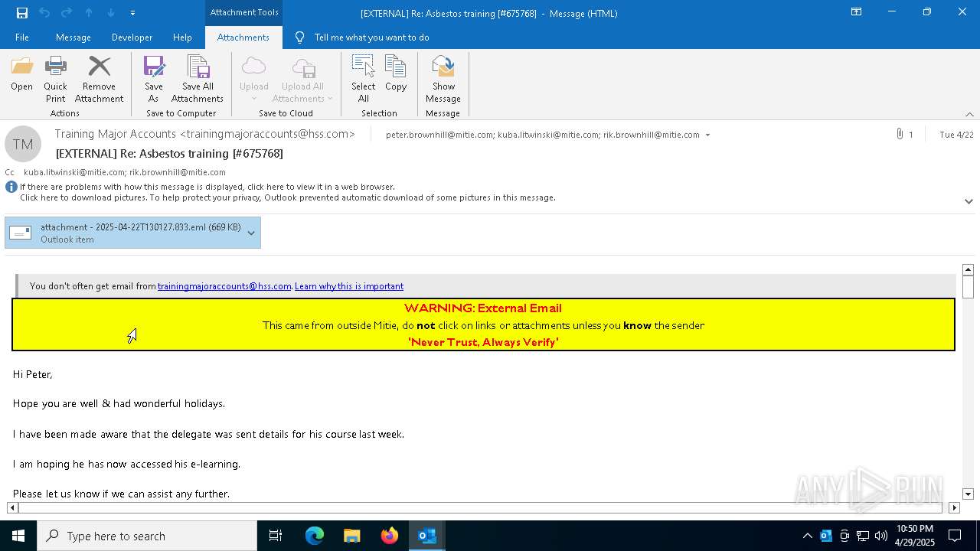Click here to download pictures message

(x=288, y=197)
